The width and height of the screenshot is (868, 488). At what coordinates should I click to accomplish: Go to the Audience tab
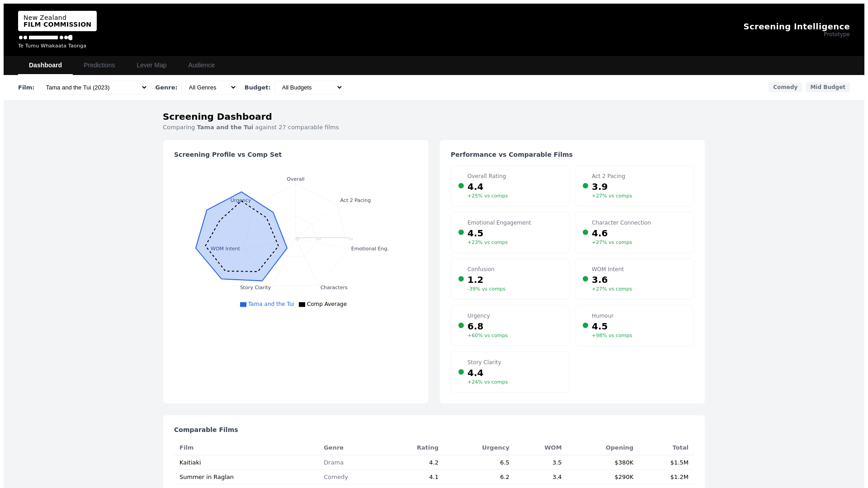[x=201, y=65]
